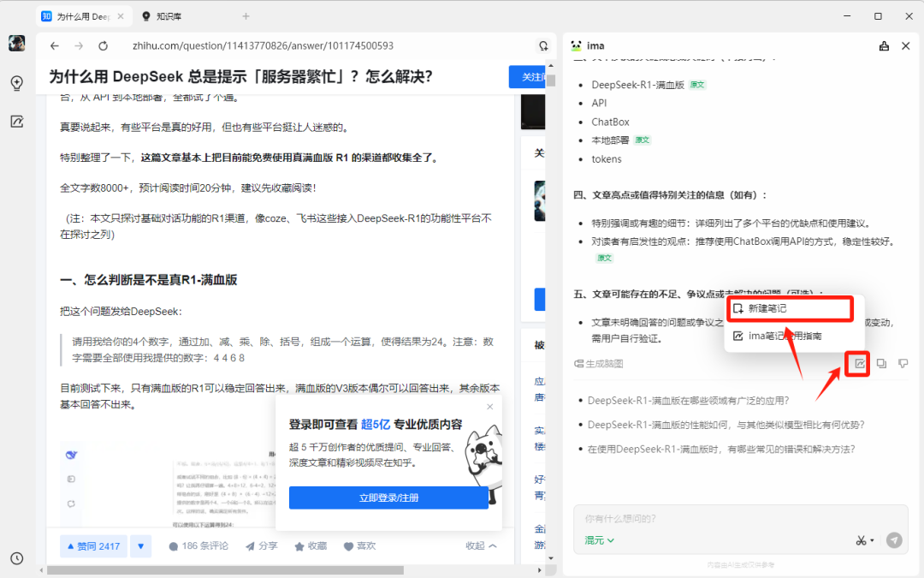Open a new tab with plus button

pos(246,16)
